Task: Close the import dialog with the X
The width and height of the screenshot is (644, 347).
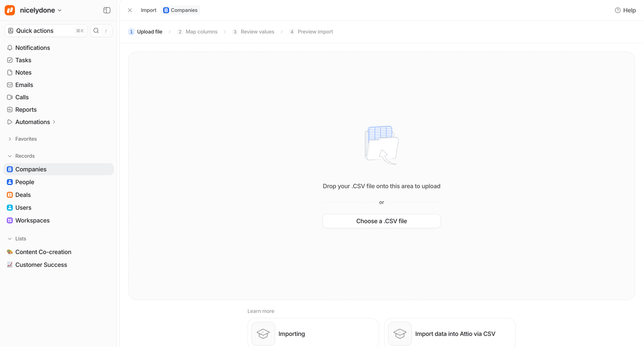Action: click(x=130, y=10)
